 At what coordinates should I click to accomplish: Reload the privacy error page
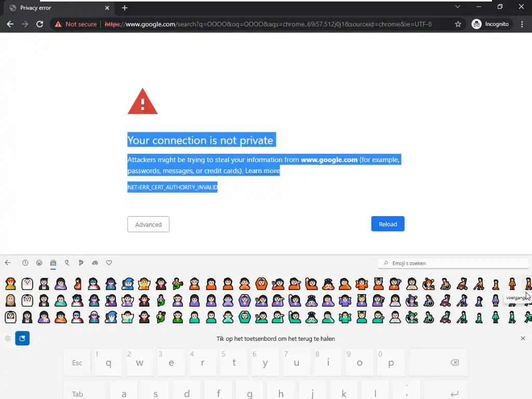388,224
